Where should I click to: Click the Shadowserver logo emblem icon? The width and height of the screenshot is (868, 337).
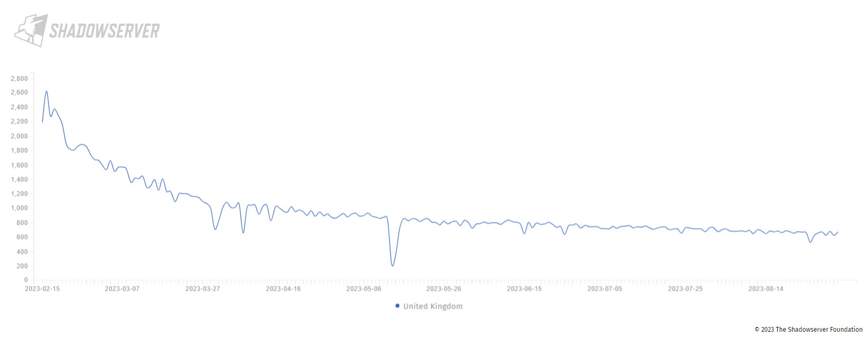[x=30, y=30]
